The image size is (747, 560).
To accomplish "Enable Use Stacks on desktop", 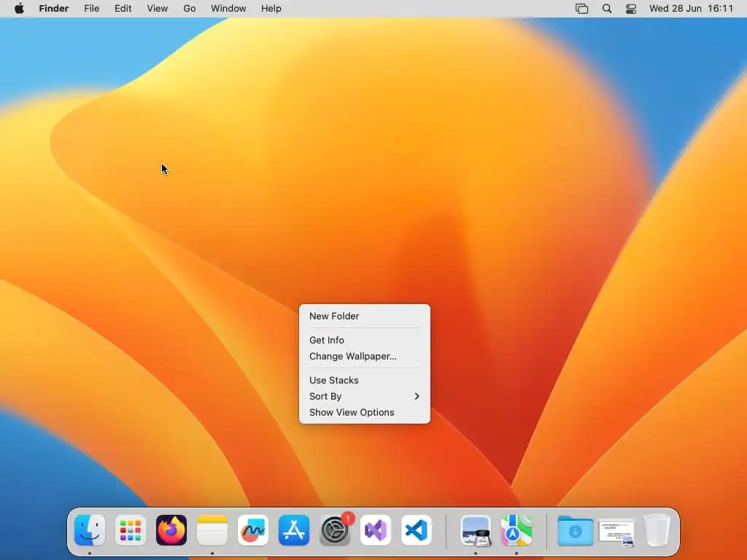I will (x=365, y=380).
